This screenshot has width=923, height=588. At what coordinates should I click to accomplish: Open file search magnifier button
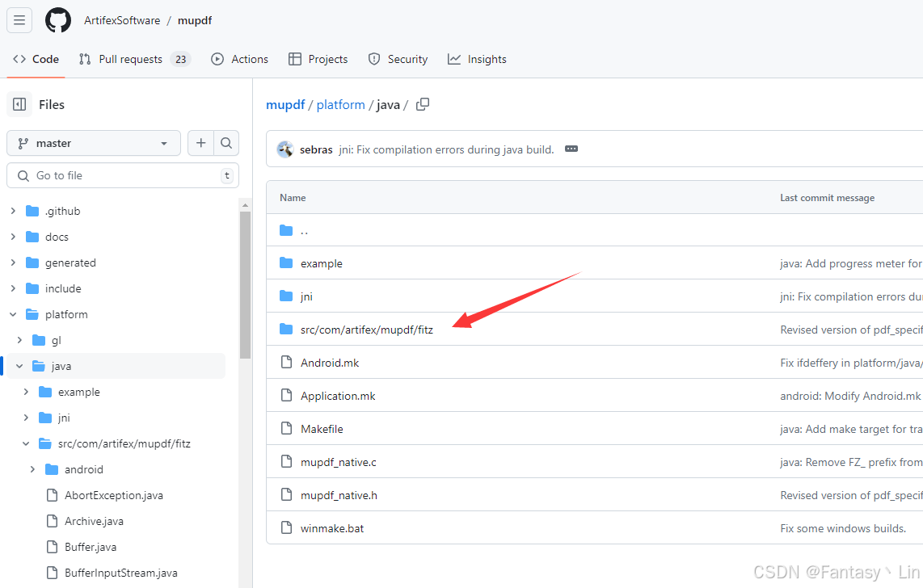click(x=226, y=143)
